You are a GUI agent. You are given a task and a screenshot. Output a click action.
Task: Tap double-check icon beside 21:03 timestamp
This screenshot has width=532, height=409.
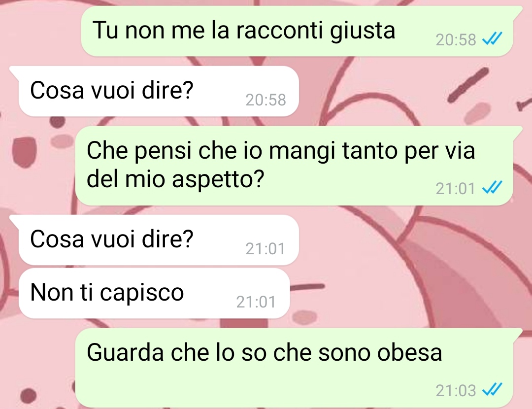(x=492, y=390)
